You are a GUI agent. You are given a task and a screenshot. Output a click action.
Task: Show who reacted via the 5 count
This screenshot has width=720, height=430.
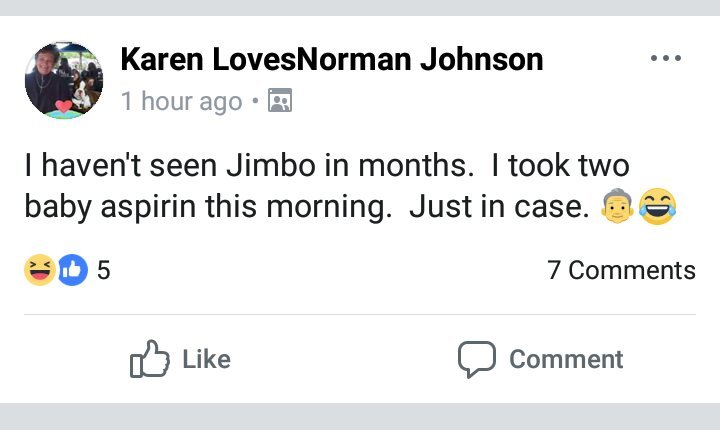104,270
